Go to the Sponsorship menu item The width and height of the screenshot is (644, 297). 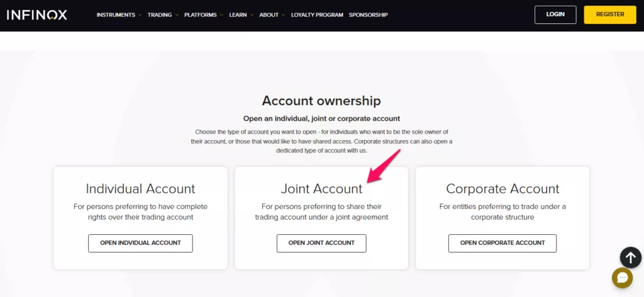coord(369,15)
